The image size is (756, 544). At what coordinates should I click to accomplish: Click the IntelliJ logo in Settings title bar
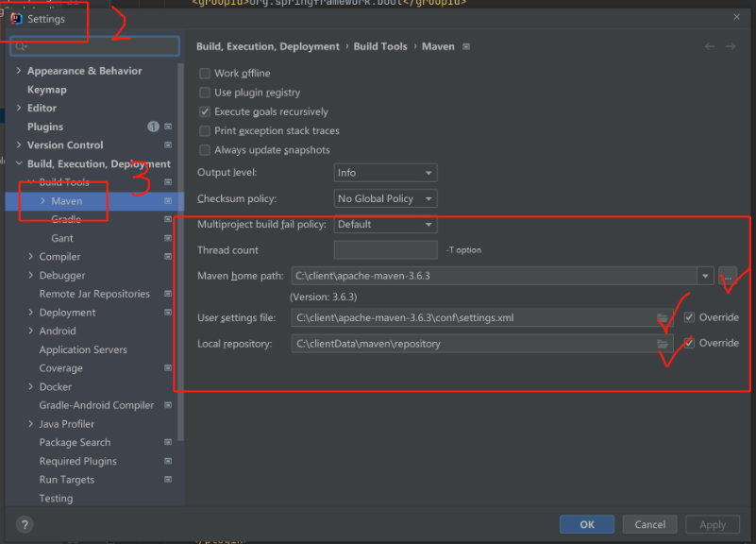coord(16,19)
